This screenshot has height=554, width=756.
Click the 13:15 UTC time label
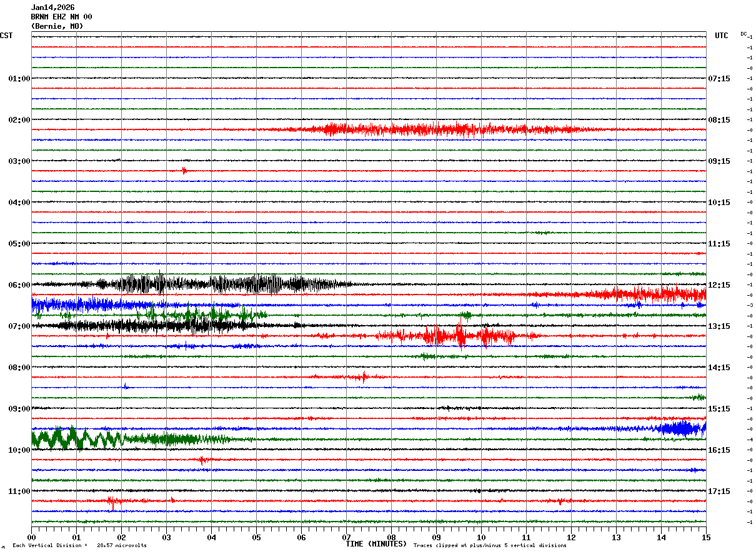tap(719, 326)
